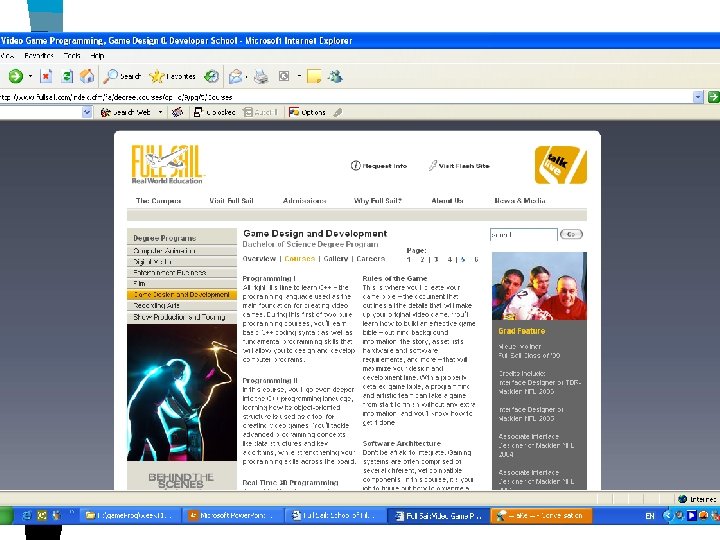Go to page 2 of courses
Image resolution: width=720 pixels, height=540 pixels.
point(422,259)
